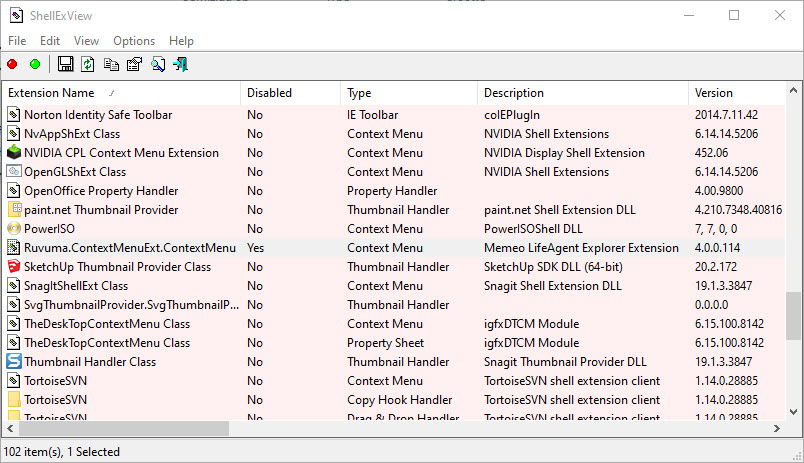Click the OpenGLShExt Class row icon
The width and height of the screenshot is (804, 463).
pyautogui.click(x=14, y=172)
